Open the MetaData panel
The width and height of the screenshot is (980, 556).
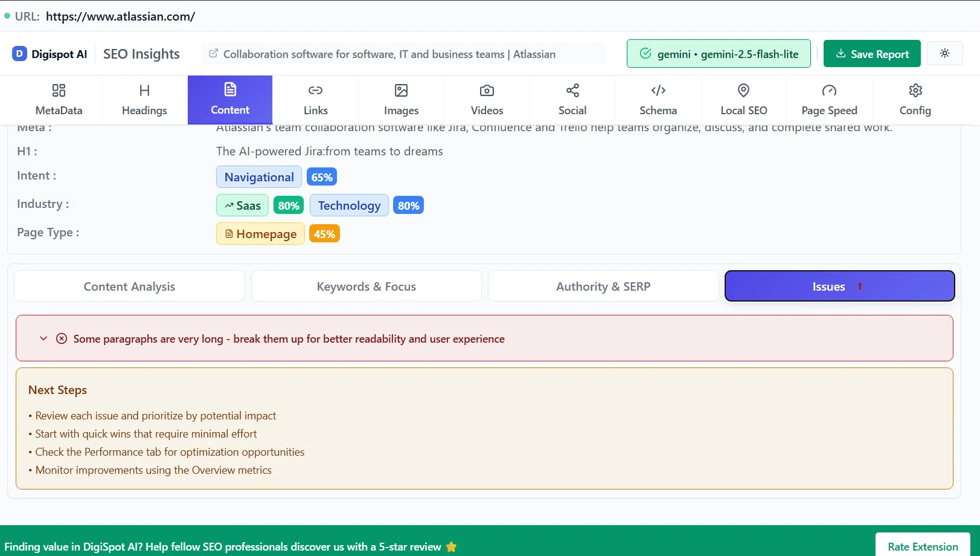59,100
